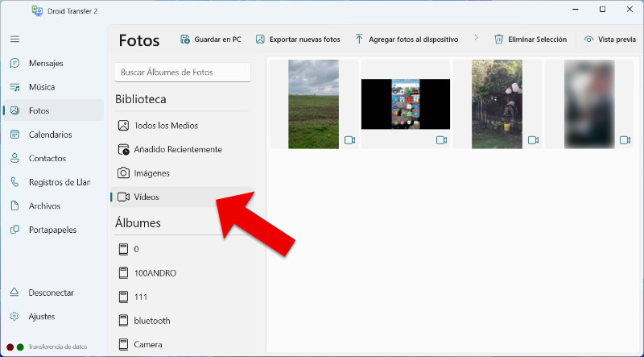Open the Contactos section

click(47, 158)
